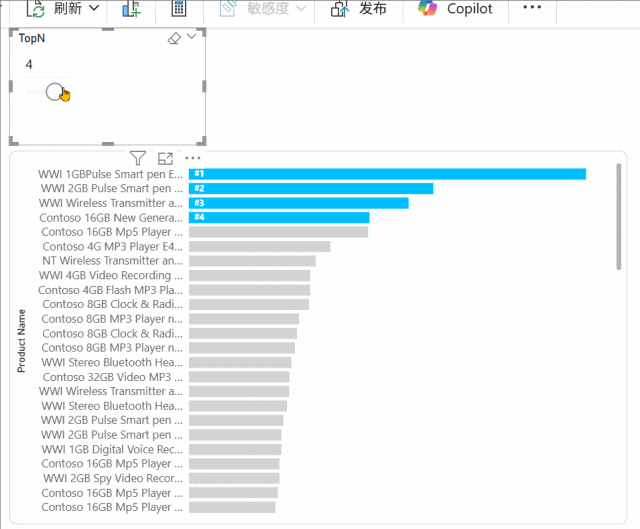The height and width of the screenshot is (529, 640).
Task: Click label 'WWI 1GBPulse Smart pen E...'
Action: click(110, 174)
